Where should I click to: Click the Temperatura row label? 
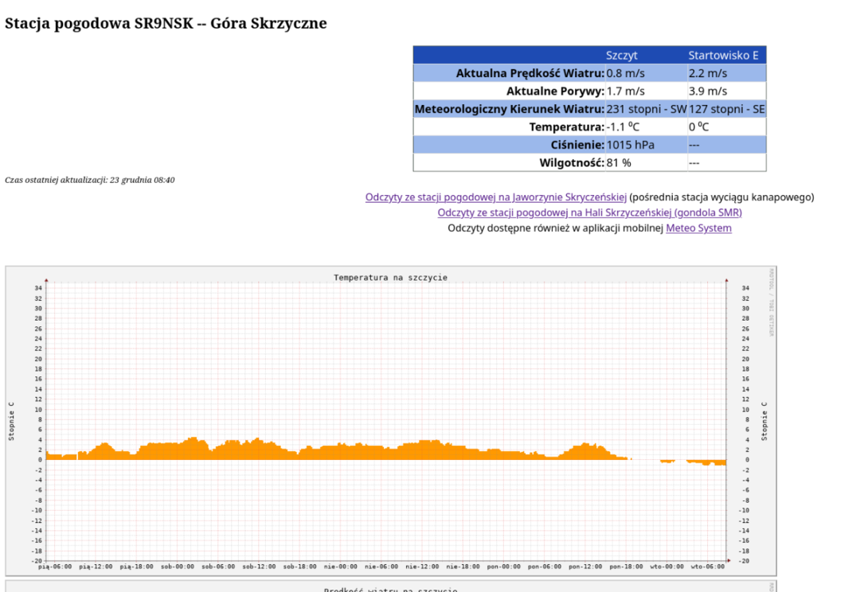(566, 127)
